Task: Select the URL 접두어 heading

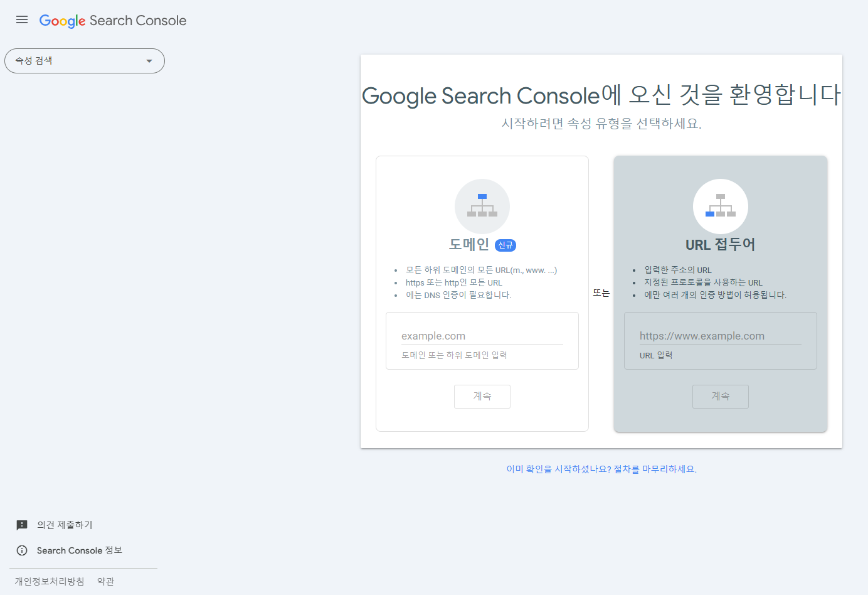Action: 721,244
